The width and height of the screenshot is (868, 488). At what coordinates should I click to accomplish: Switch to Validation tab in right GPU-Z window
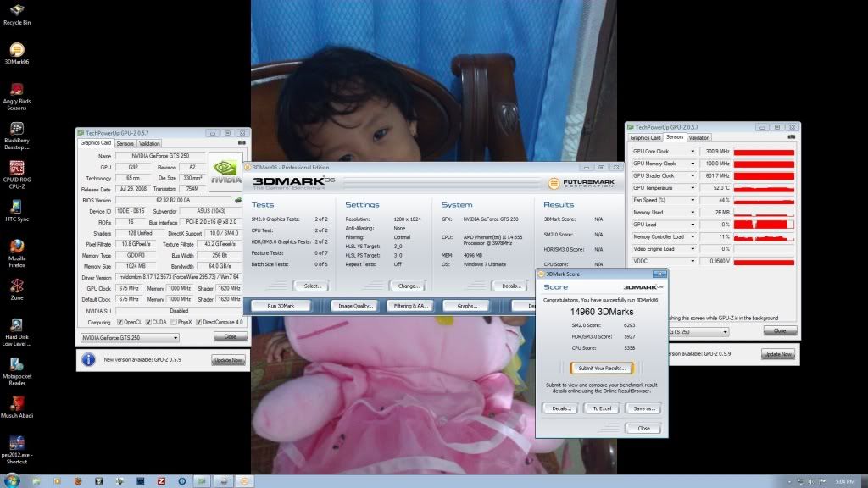pos(699,138)
